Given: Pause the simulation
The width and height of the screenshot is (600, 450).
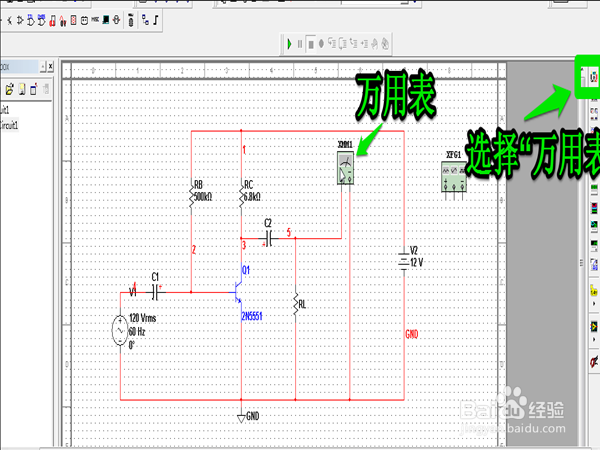Looking at the screenshot, I should (300, 44).
